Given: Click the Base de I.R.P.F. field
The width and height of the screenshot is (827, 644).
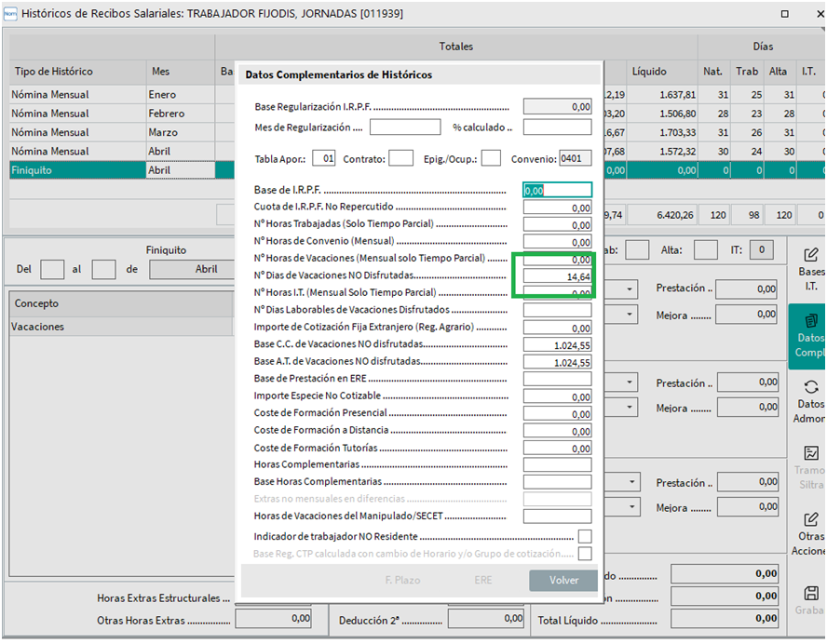Looking at the screenshot, I should pos(558,190).
